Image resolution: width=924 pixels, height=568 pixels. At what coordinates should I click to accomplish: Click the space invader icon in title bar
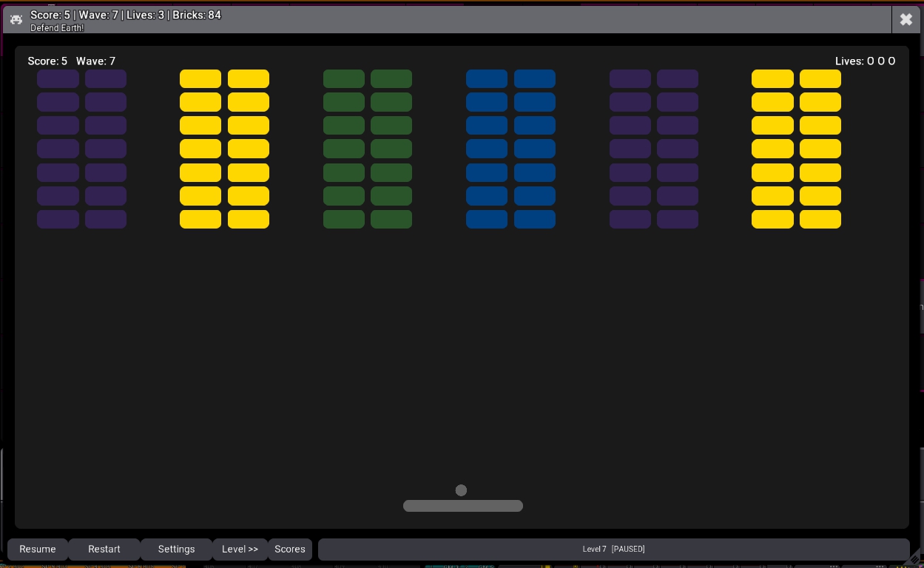tap(16, 20)
